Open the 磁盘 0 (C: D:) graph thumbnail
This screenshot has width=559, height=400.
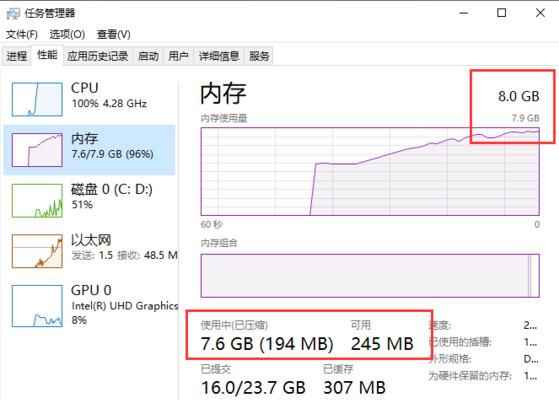[37, 200]
